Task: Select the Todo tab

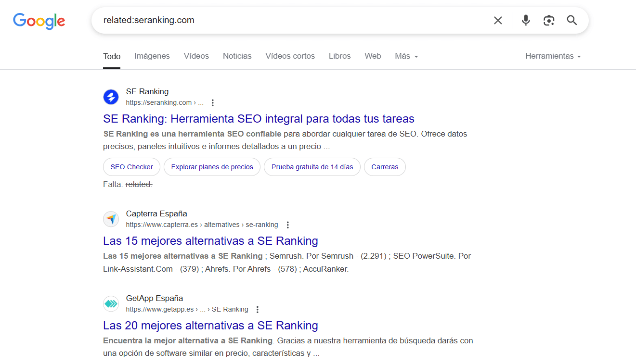Action: (112, 56)
